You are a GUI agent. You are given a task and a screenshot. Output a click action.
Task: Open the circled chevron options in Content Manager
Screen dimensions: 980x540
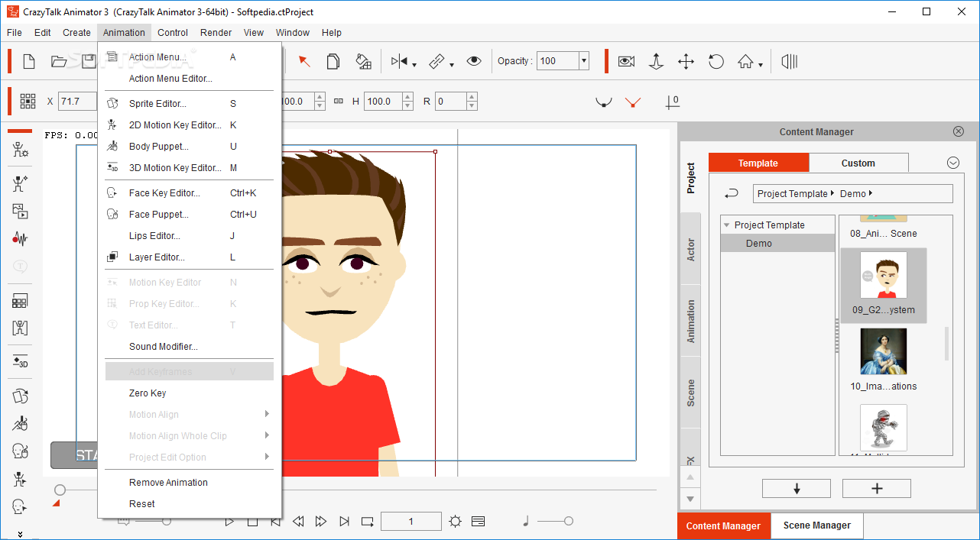pos(952,163)
